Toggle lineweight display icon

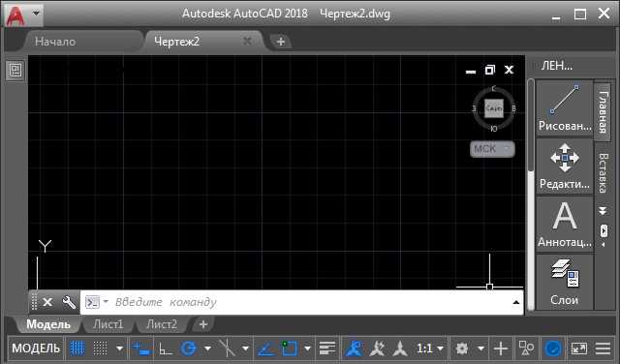327,349
